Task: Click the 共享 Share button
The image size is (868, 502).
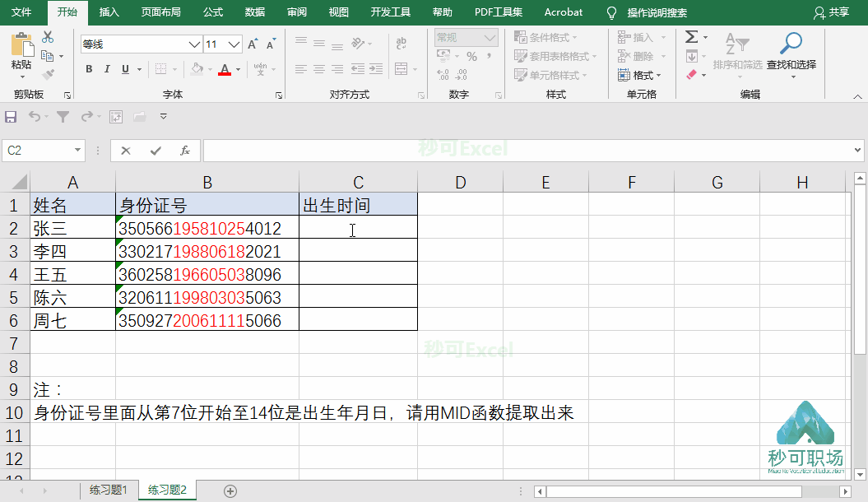Action: tap(832, 12)
